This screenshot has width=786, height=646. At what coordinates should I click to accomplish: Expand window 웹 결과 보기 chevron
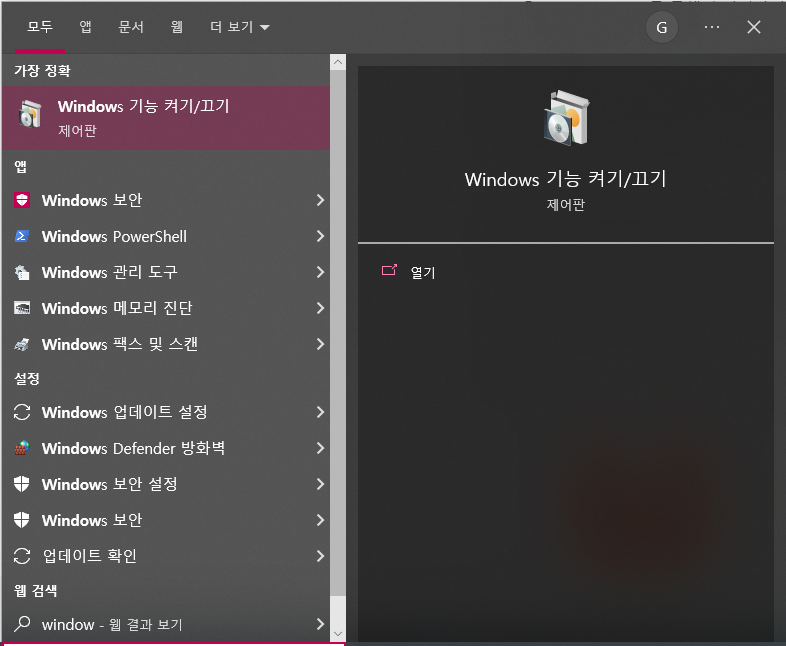pos(320,624)
